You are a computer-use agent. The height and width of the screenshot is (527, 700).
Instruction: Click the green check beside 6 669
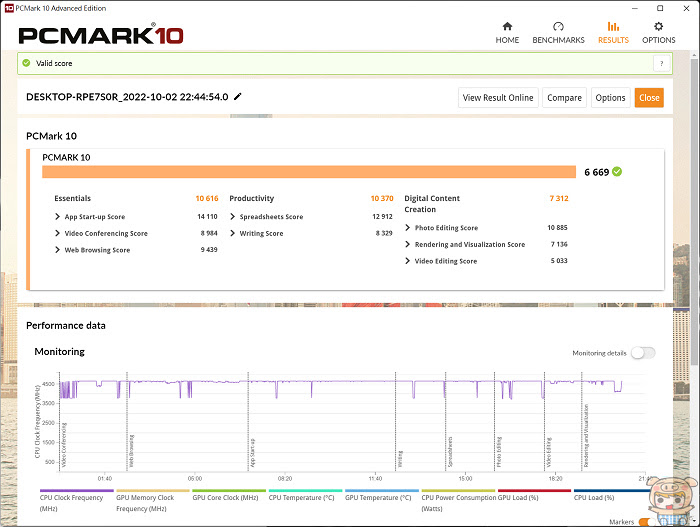tap(617, 171)
